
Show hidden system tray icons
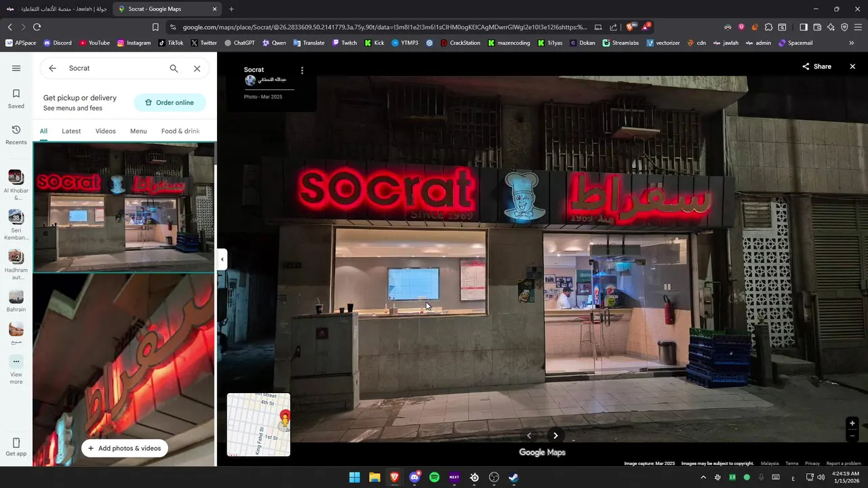coord(703,477)
